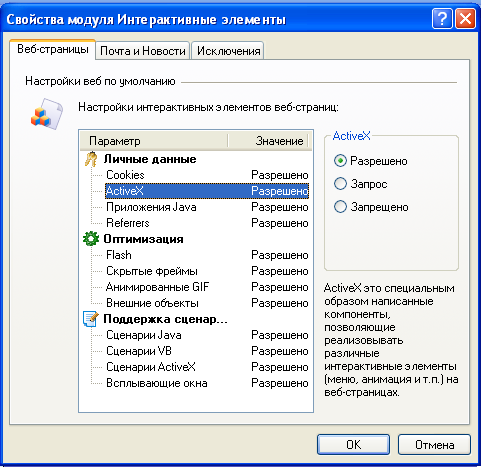This screenshot has width=481, height=467.
Task: Confirm settings with the OK button
Action: (353, 444)
